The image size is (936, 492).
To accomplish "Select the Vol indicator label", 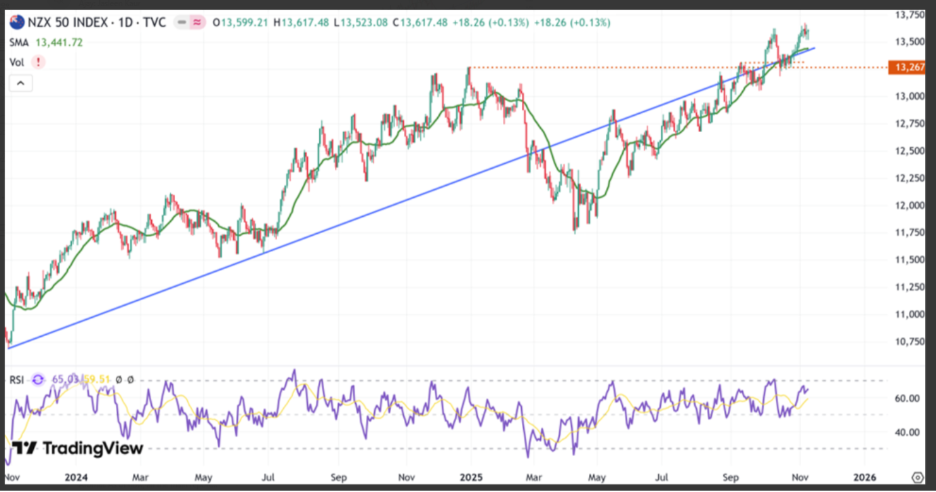I will (x=17, y=62).
